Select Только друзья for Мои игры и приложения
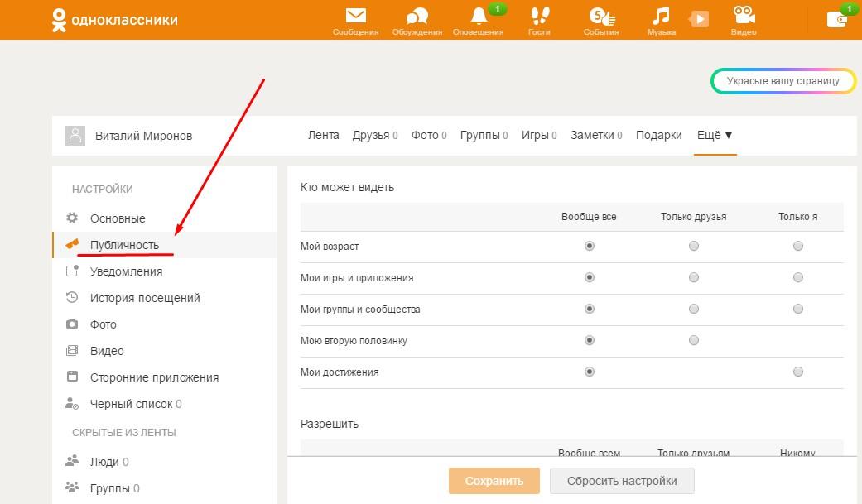 tap(694, 277)
